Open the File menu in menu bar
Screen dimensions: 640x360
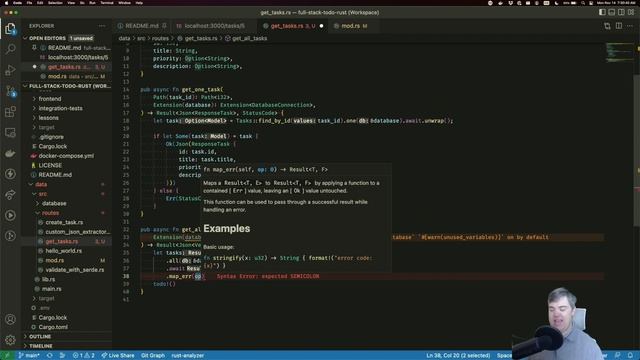pyautogui.click(x=29, y=2)
